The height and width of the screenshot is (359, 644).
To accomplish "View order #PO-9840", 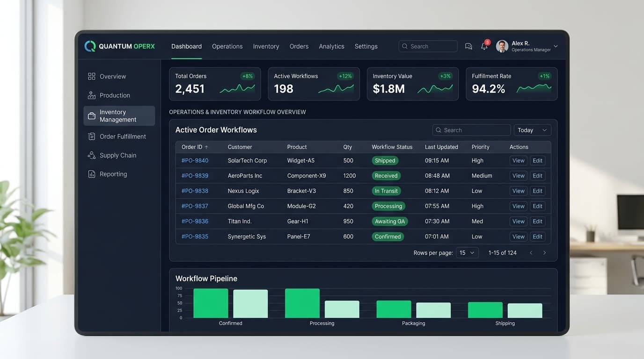I will [x=518, y=160].
